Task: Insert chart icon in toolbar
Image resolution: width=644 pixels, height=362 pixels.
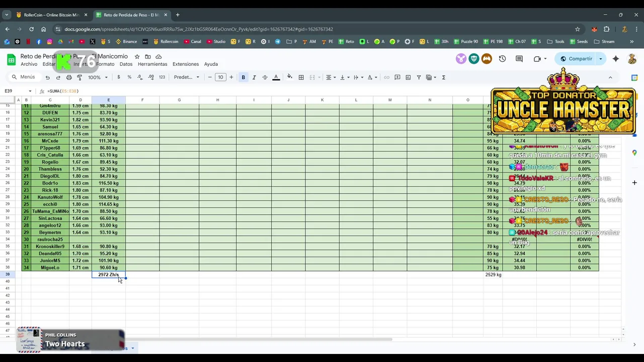Action: (408, 77)
